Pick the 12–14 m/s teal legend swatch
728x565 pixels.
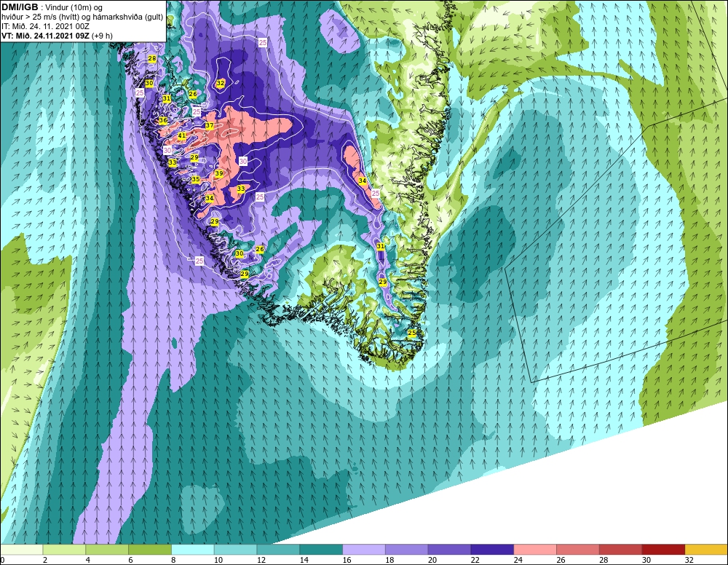[x=278, y=549]
